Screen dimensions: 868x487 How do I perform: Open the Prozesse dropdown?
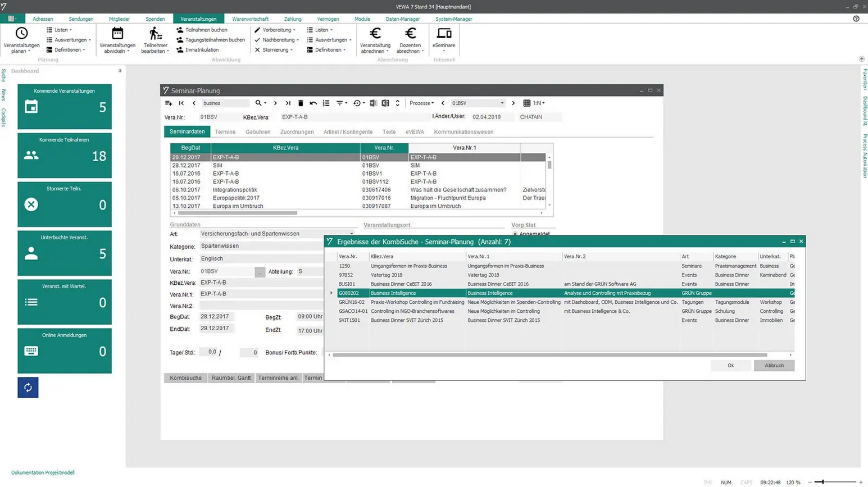click(x=421, y=103)
